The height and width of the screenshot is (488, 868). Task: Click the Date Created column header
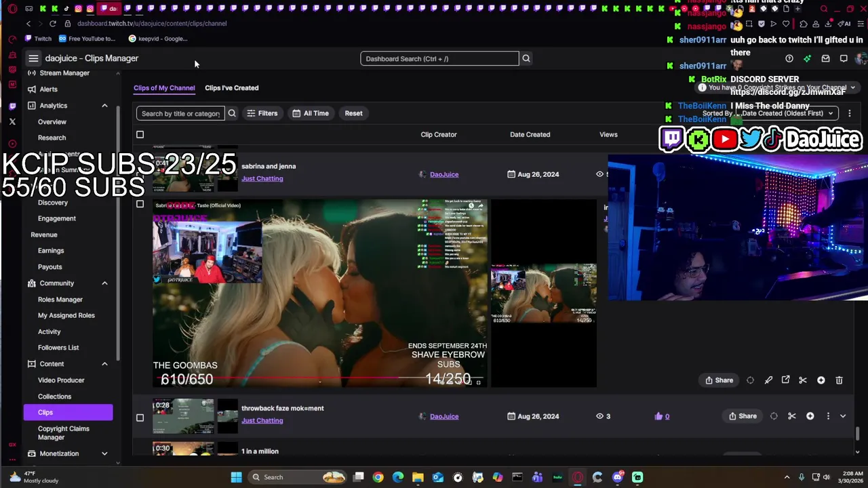click(530, 135)
